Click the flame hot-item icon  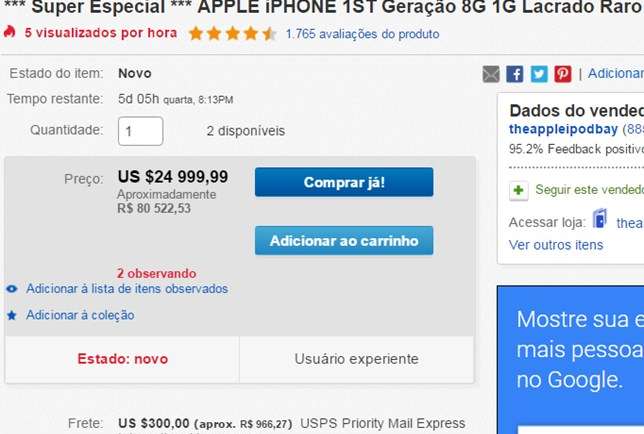(x=9, y=32)
